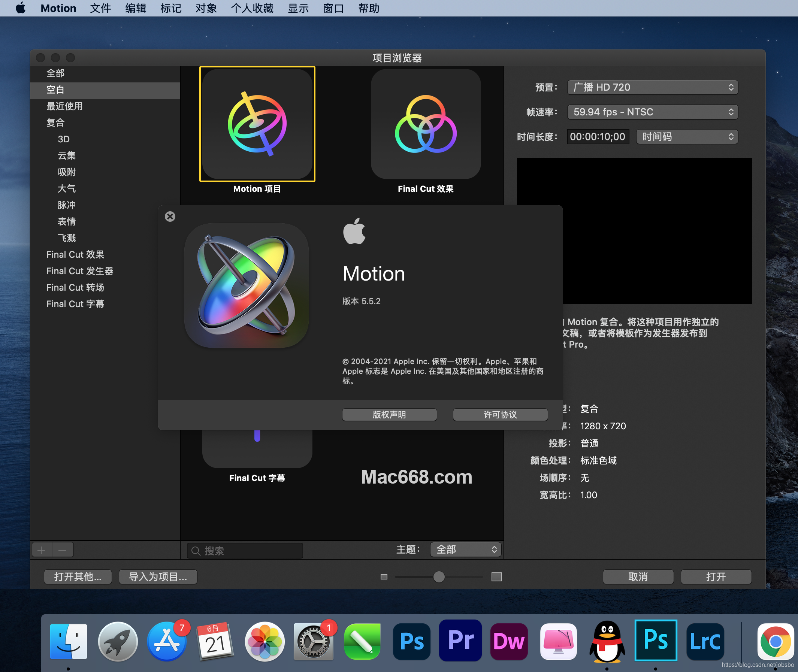Image resolution: width=798 pixels, height=672 pixels.
Task: Open Premiere Pro from the dock
Action: [x=460, y=641]
